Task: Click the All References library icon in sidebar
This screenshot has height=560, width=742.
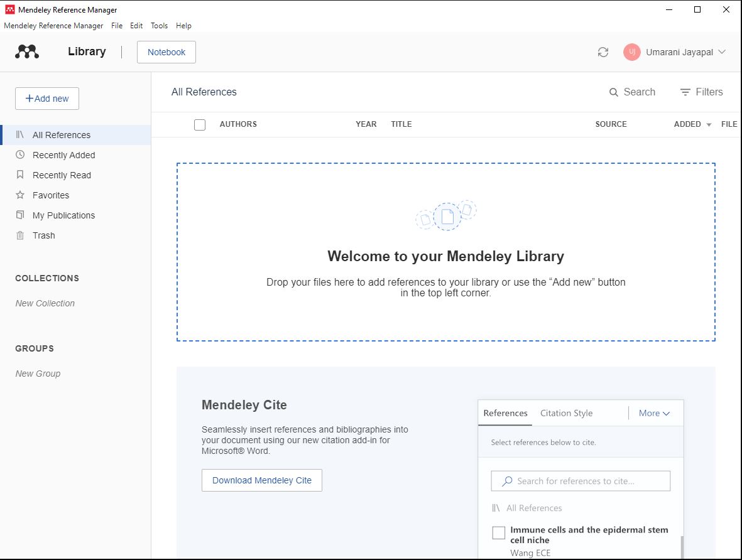Action: tap(20, 135)
